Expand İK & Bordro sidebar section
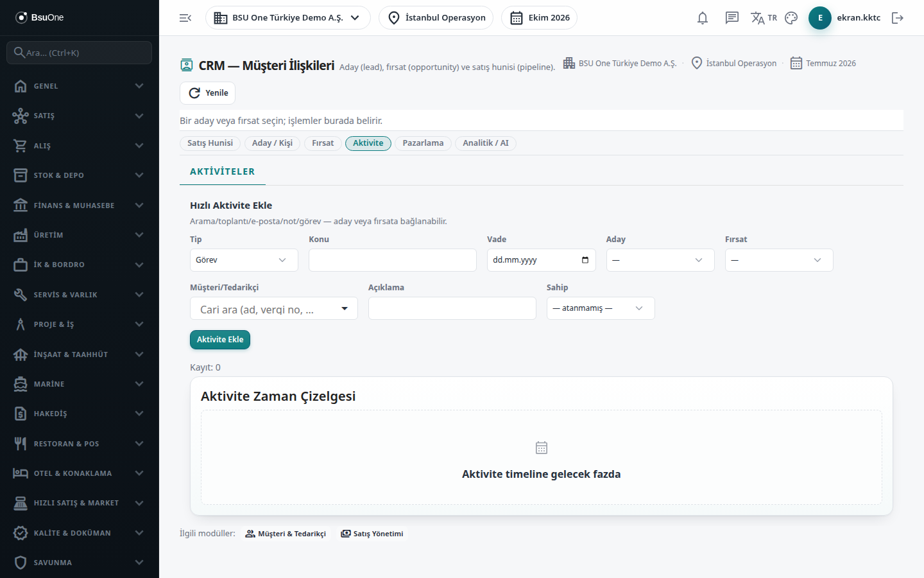 80,265
